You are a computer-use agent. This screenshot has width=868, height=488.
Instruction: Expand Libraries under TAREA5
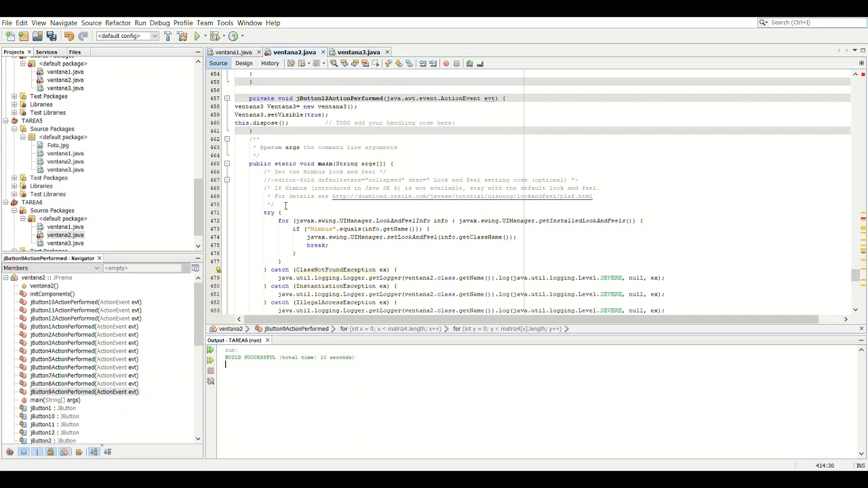(x=14, y=186)
